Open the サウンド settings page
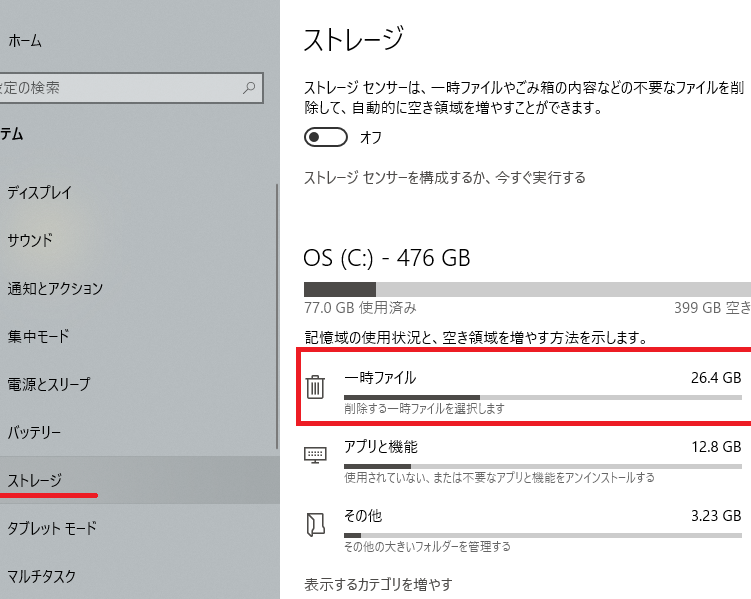 (30, 240)
